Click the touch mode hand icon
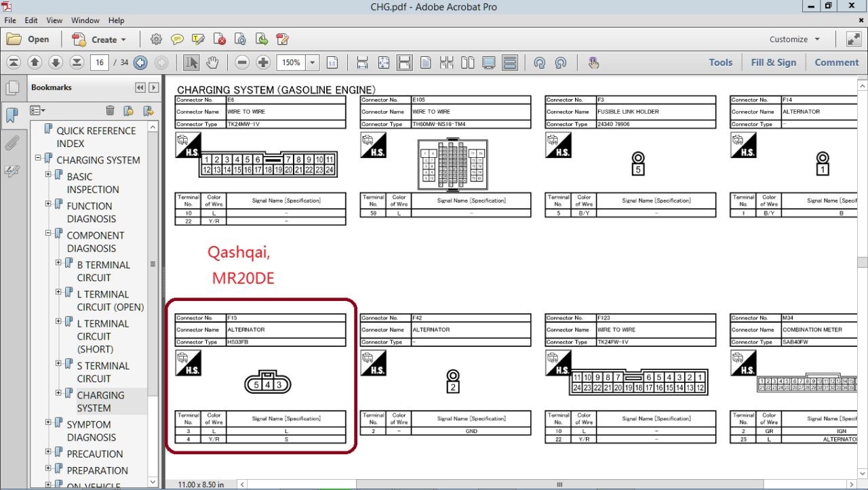Viewport: 868px width, 490px height. tap(593, 62)
